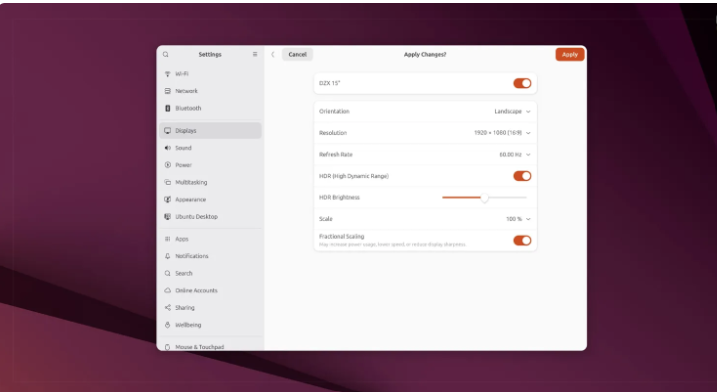The image size is (717, 392).
Task: Click the Cancel button
Action: tap(297, 54)
